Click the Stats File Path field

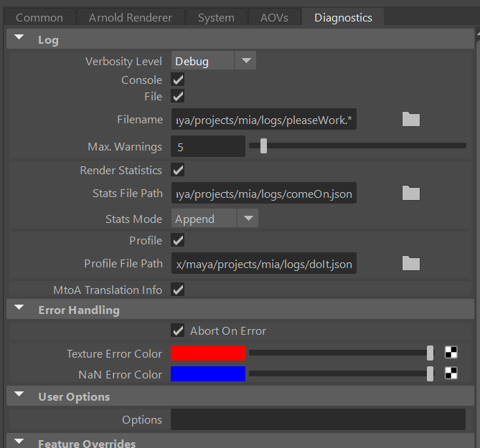(x=264, y=193)
